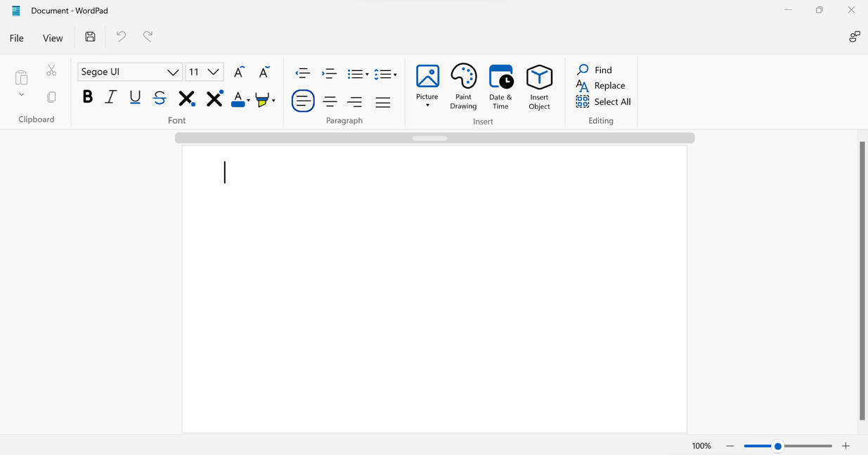
Task: Open the font family dropdown
Action: click(172, 72)
